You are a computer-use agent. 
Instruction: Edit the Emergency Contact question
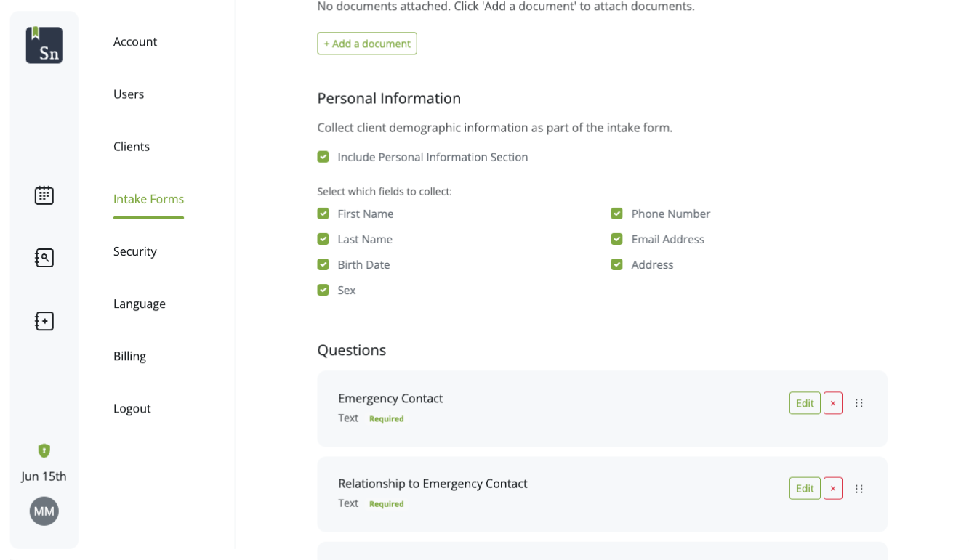(805, 403)
